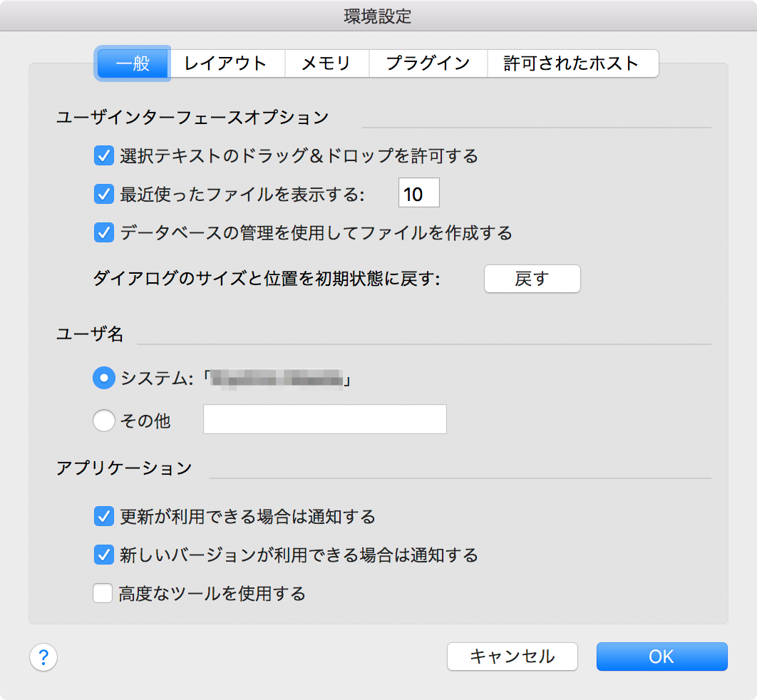Image resolution: width=757 pixels, height=700 pixels.
Task: Select the その他 user name option
Action: coord(104,421)
